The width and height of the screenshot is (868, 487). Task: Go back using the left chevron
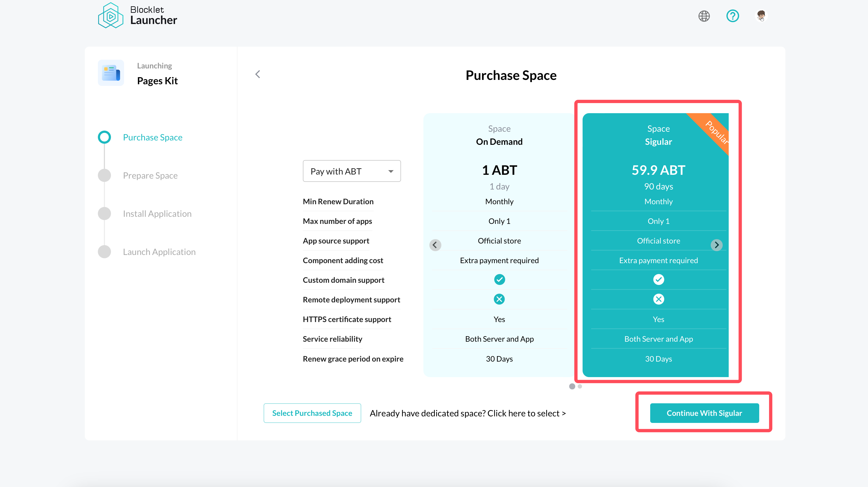258,74
